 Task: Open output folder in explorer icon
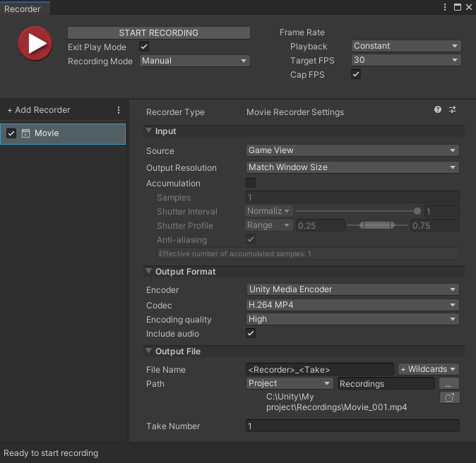(x=449, y=397)
